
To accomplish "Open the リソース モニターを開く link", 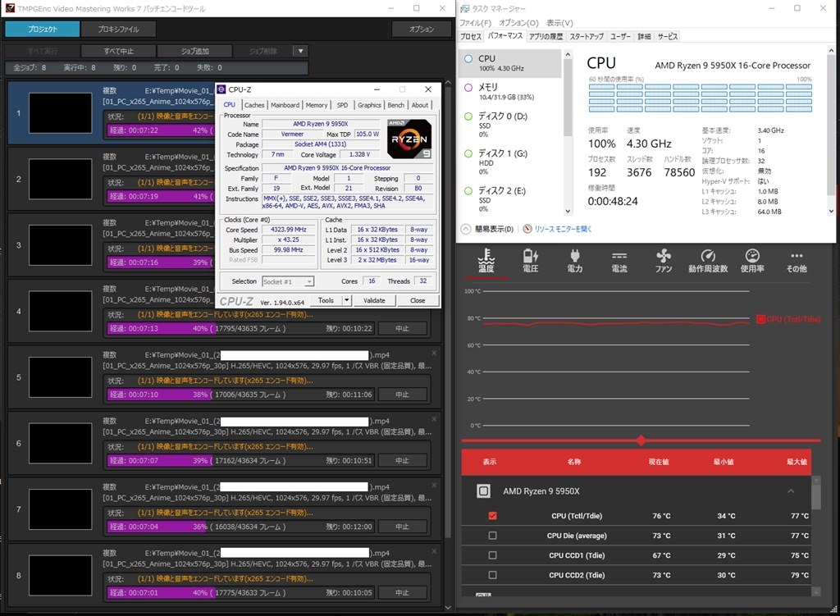I will click(x=563, y=229).
